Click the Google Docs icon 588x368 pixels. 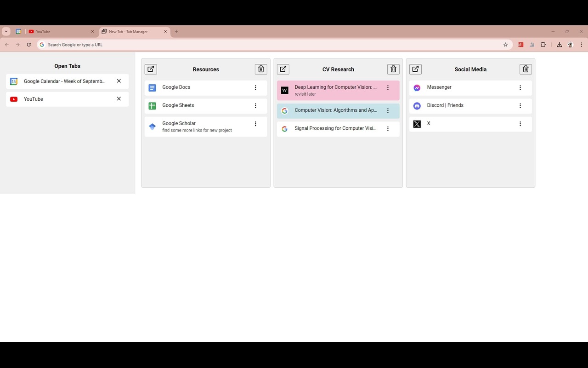(153, 88)
